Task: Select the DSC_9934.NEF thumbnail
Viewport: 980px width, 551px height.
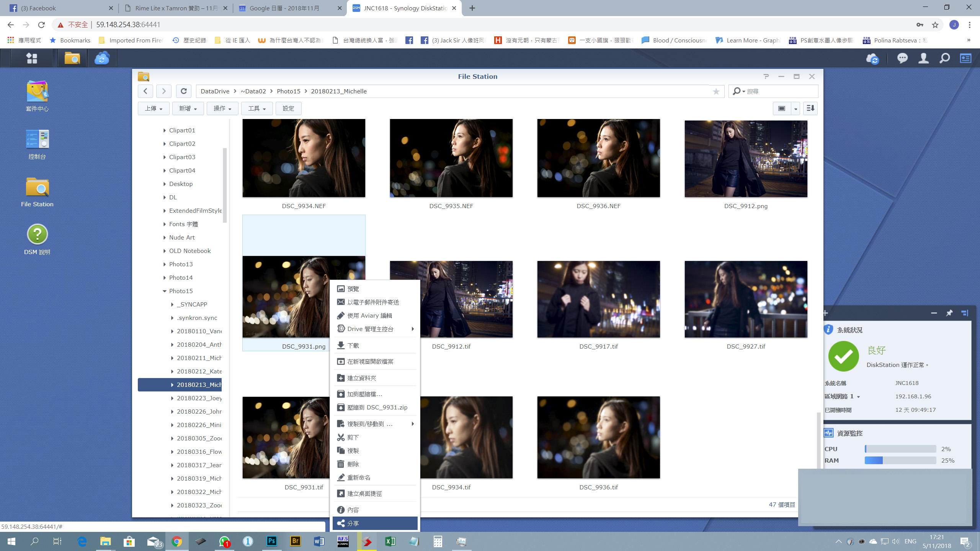Action: pos(304,158)
